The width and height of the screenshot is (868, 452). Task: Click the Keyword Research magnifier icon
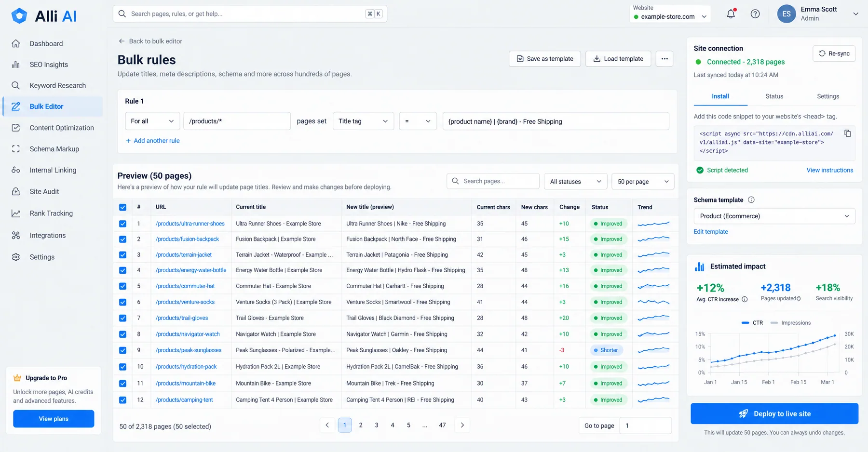[x=16, y=85]
